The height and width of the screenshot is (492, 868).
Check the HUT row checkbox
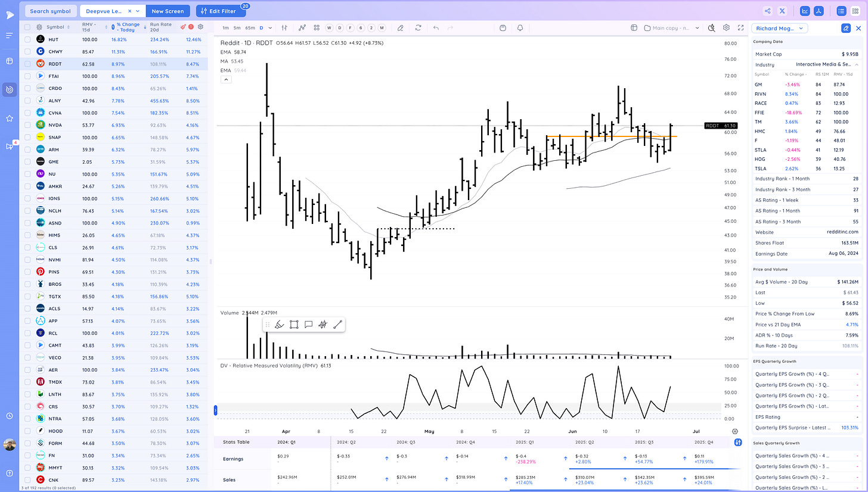point(27,39)
